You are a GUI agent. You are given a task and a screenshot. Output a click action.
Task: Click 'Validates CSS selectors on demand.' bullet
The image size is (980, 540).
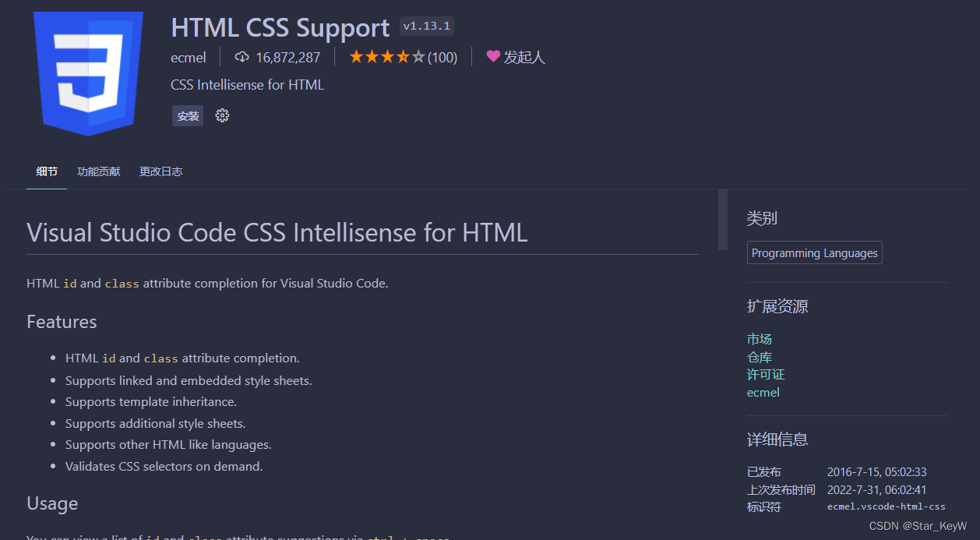tap(164, 467)
